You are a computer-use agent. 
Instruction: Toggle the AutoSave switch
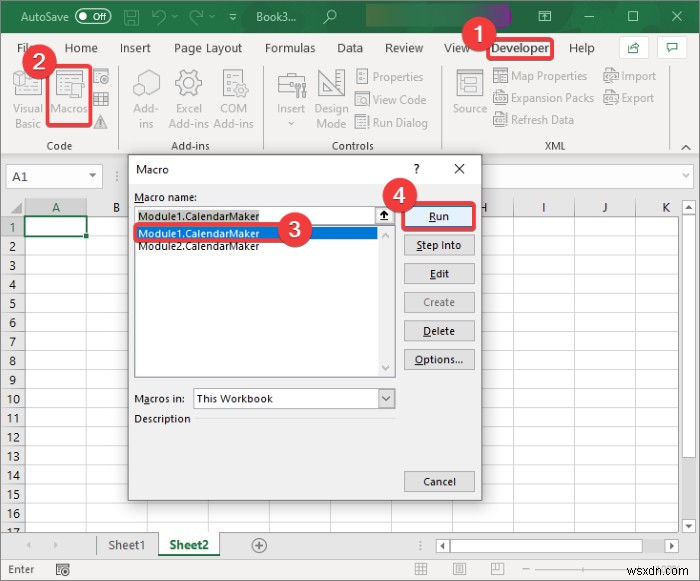click(x=93, y=17)
